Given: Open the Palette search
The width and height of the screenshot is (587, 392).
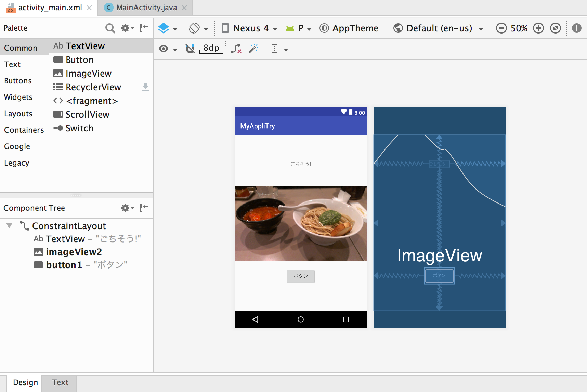Looking at the screenshot, I should point(110,28).
